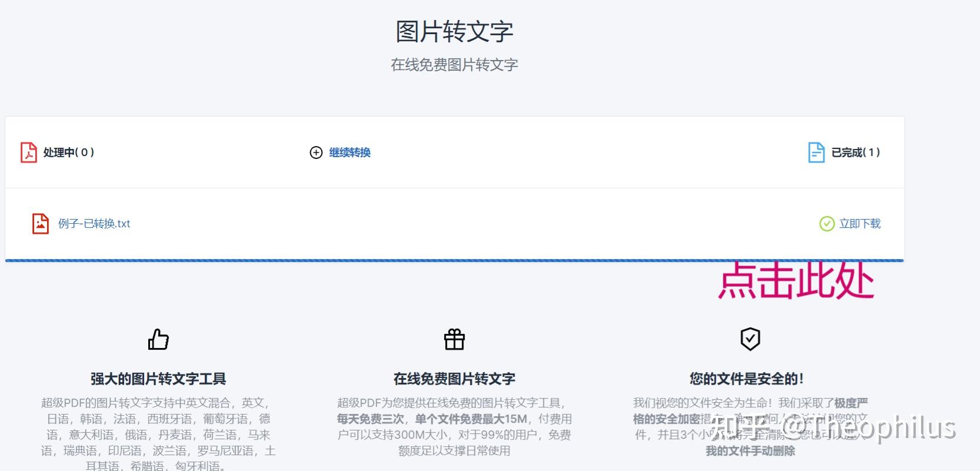The image size is (980, 471).
Task: Continue converting via 继续转换 link
Action: pos(350,152)
